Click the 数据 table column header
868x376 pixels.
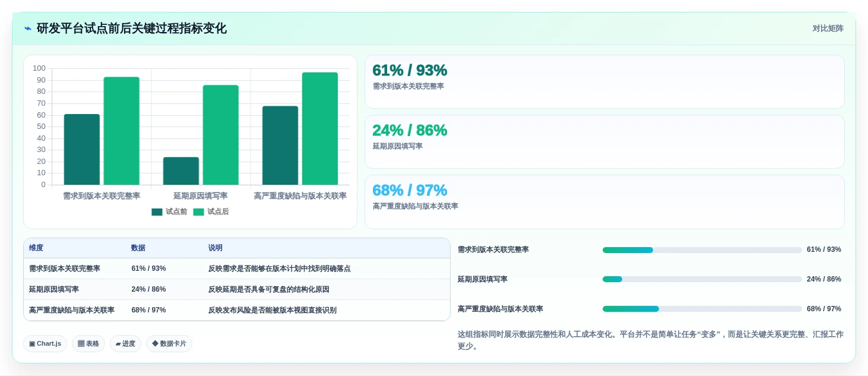pos(138,248)
